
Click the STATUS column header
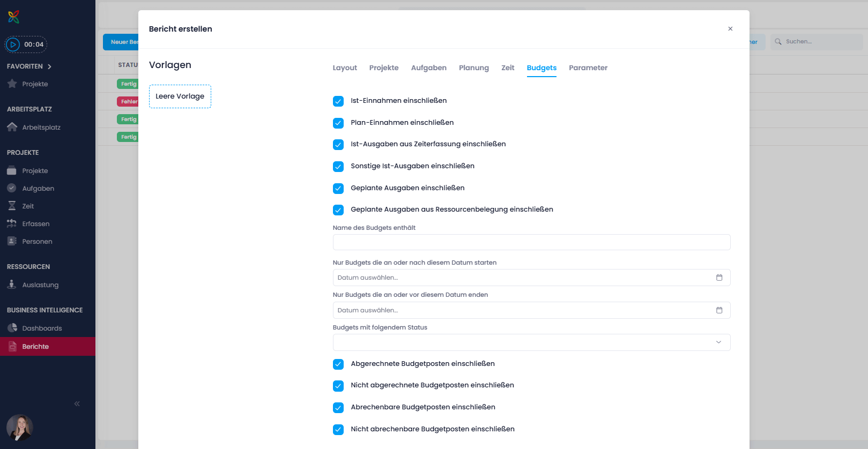pyautogui.click(x=128, y=65)
